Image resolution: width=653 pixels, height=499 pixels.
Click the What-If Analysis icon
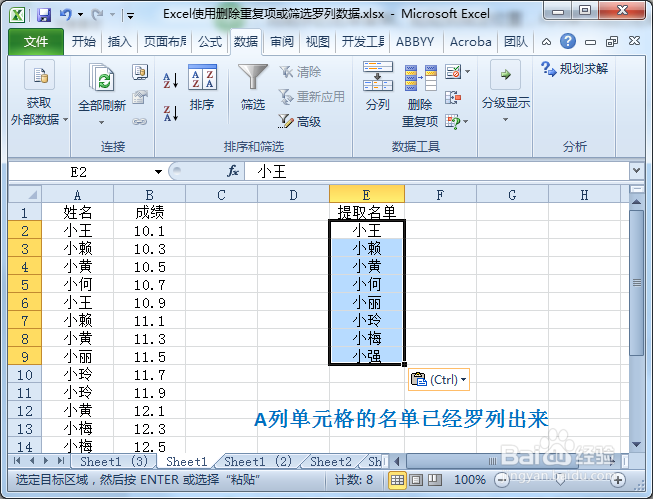pos(453,122)
